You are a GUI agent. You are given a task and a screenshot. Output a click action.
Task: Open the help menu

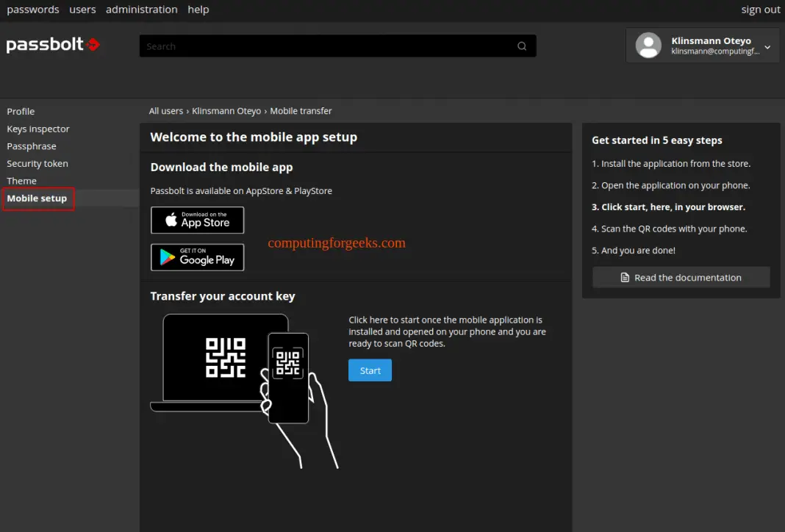click(x=198, y=10)
